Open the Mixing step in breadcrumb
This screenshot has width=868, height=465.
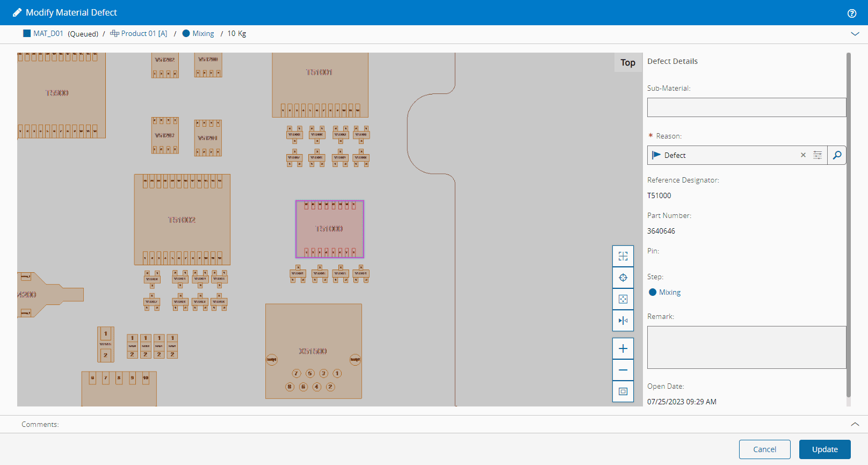click(x=202, y=33)
